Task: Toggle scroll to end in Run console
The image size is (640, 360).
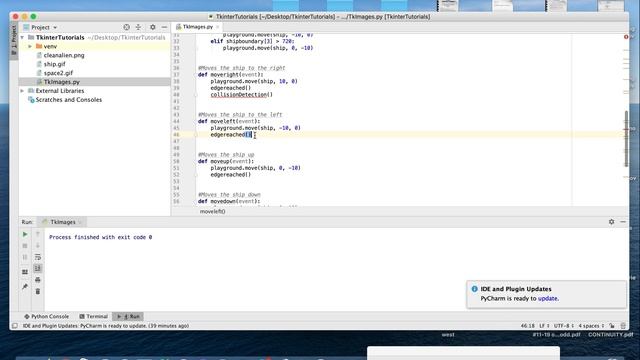Action: tap(38, 268)
